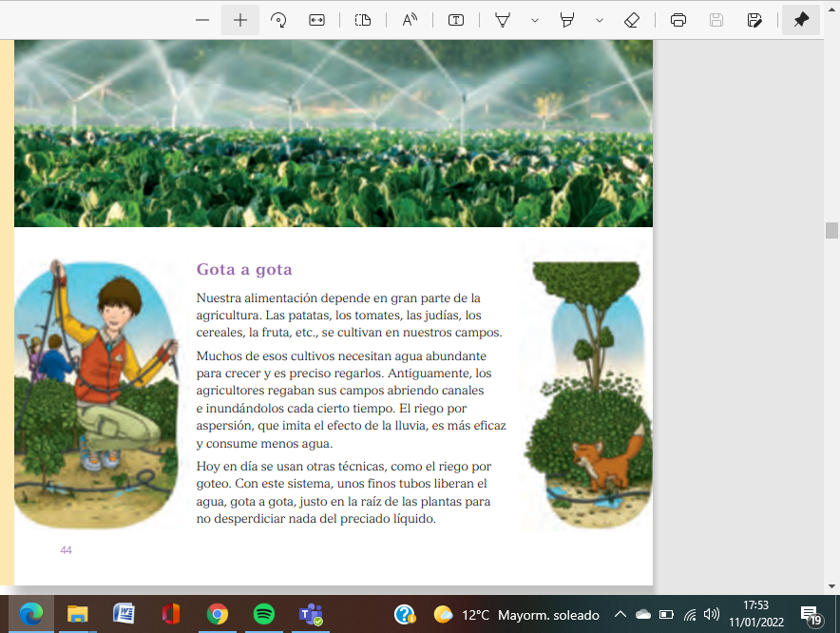Viewport: 840px width, 633px height.
Task: Show hidden system tray icons
Action: click(x=620, y=614)
